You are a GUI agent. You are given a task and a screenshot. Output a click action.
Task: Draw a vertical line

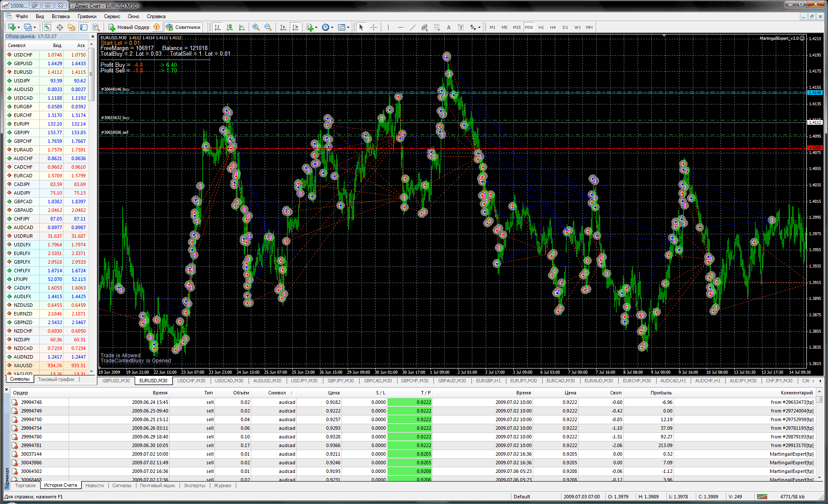point(388,27)
